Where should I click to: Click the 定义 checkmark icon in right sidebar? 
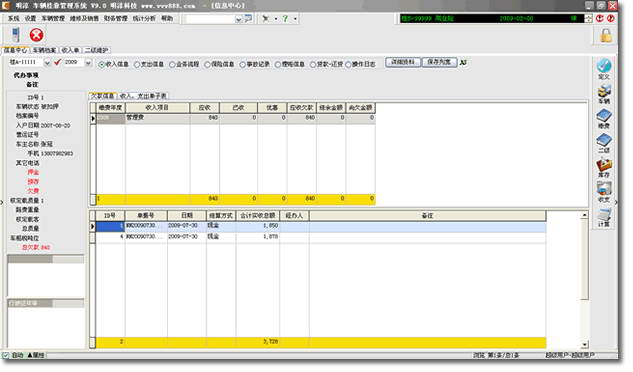[604, 69]
